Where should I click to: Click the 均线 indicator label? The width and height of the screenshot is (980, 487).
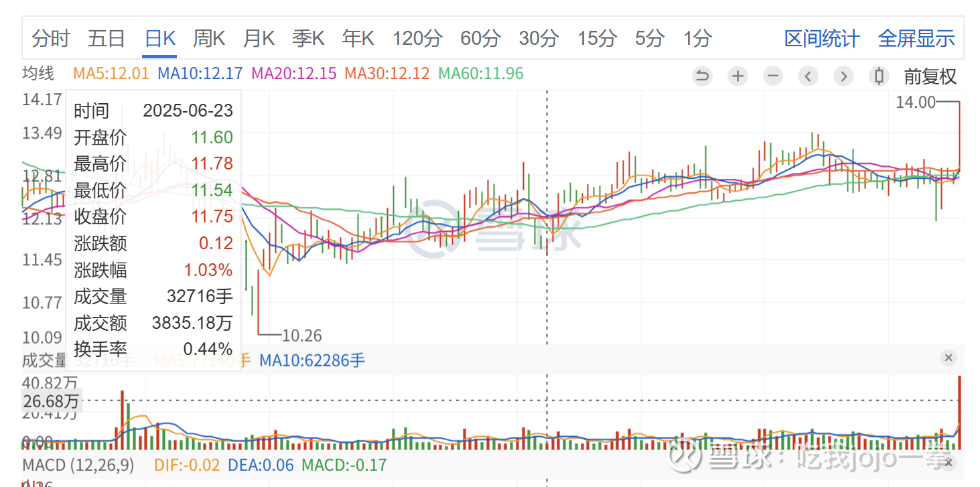[x=38, y=74]
